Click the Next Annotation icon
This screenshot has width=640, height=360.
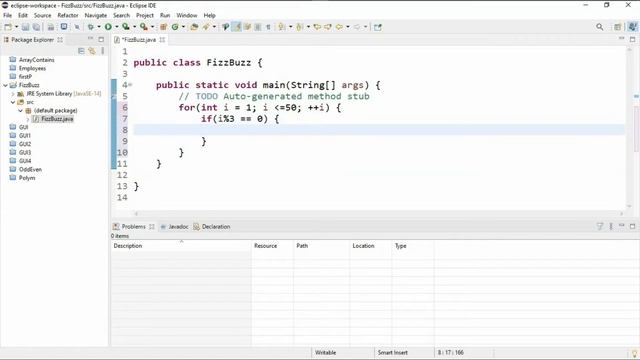point(282,27)
